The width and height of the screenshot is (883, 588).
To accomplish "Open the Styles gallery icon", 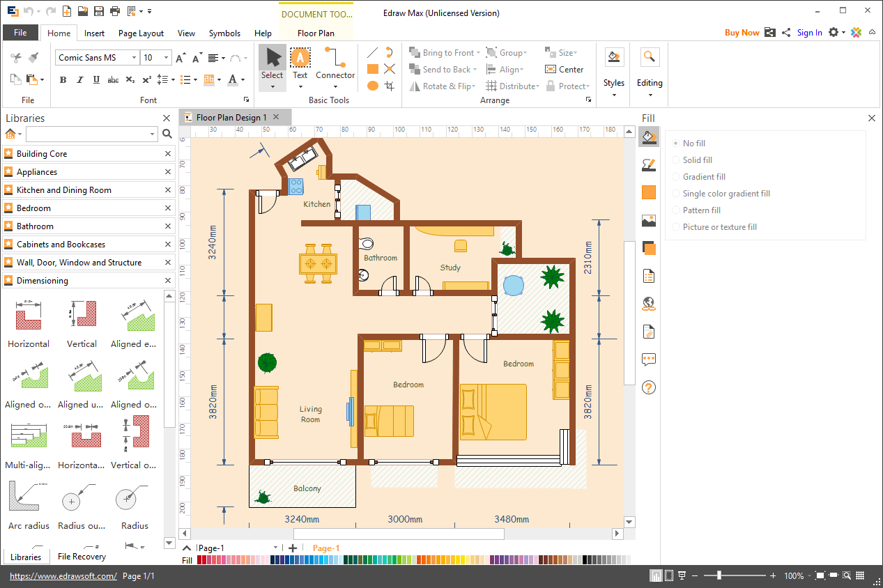I will 613,58.
